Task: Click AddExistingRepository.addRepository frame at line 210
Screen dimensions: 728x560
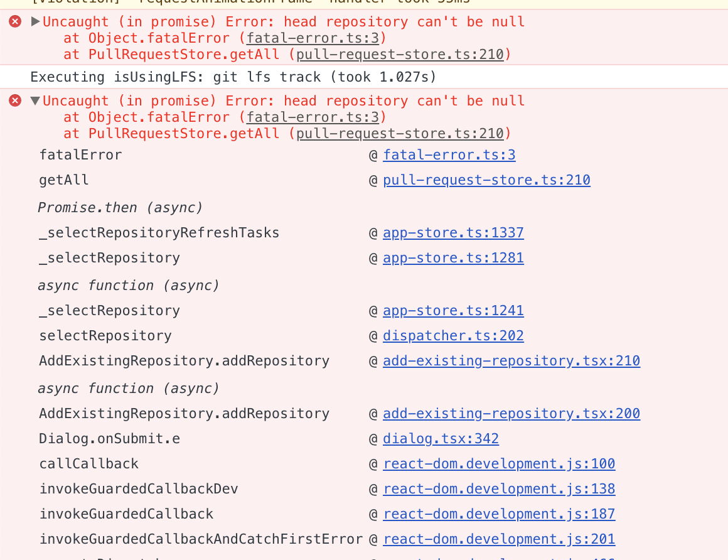Action: coord(185,360)
